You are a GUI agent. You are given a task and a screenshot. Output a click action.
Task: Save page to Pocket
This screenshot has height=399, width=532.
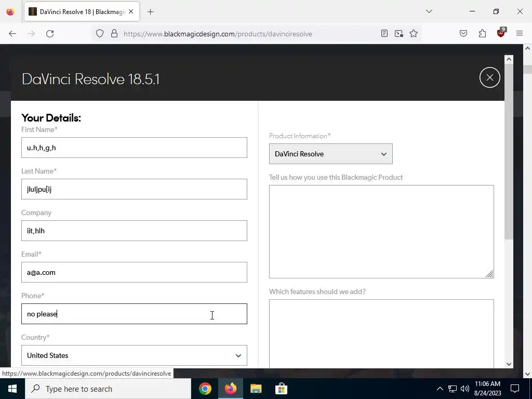463,34
